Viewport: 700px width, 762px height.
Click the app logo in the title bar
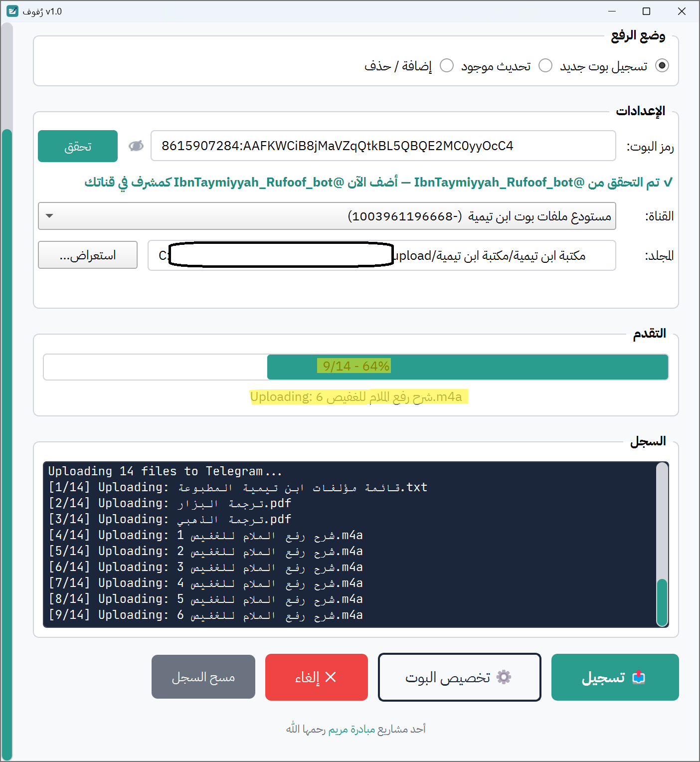click(12, 10)
